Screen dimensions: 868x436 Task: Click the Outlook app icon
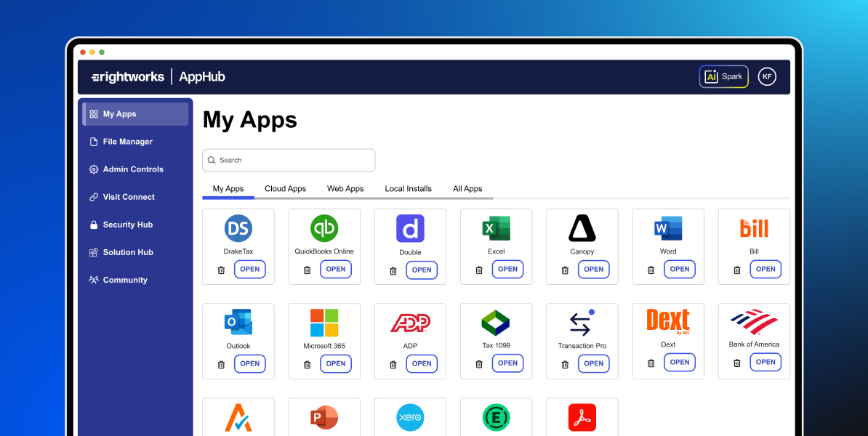pyautogui.click(x=238, y=322)
